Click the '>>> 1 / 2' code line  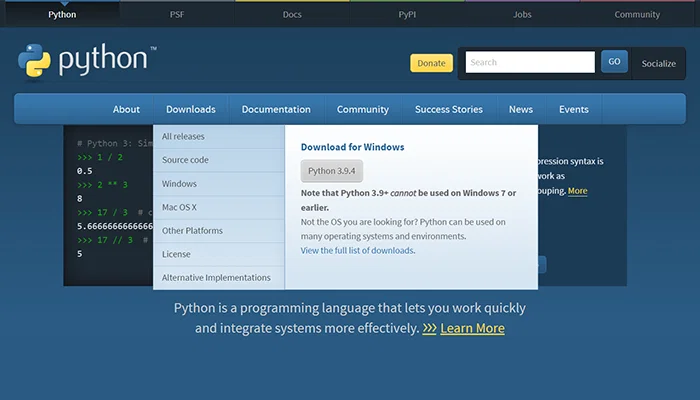tap(100, 157)
